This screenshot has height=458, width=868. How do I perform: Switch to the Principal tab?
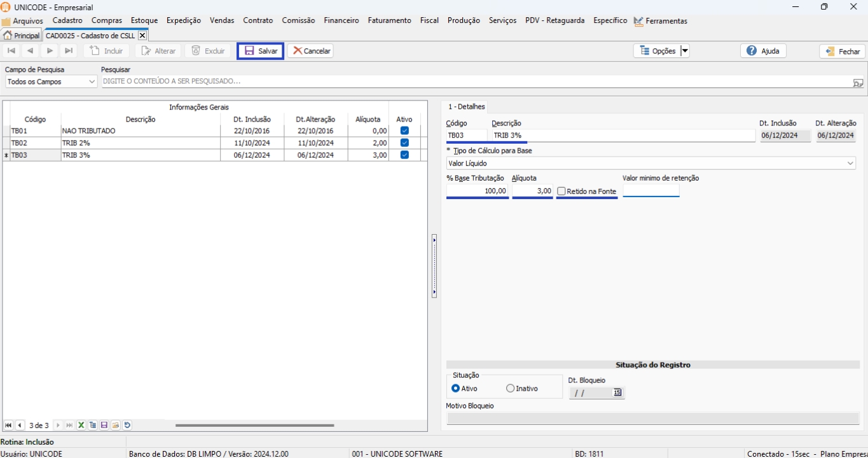pyautogui.click(x=22, y=36)
